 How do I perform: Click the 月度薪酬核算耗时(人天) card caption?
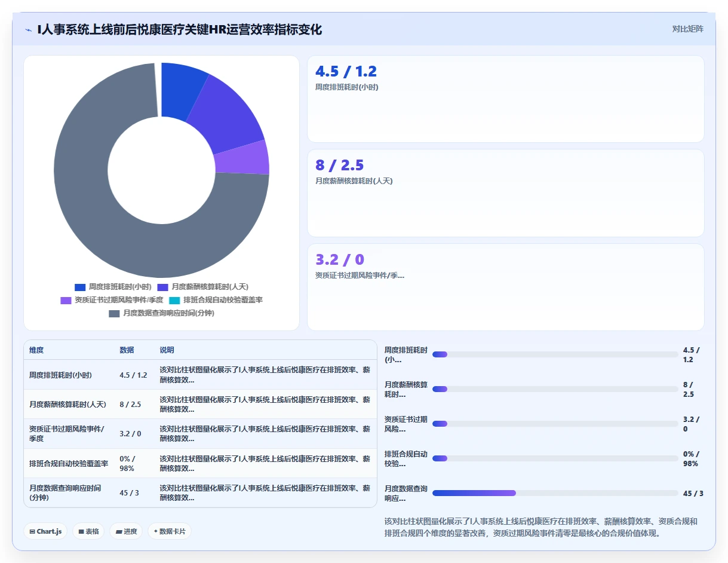click(x=354, y=180)
